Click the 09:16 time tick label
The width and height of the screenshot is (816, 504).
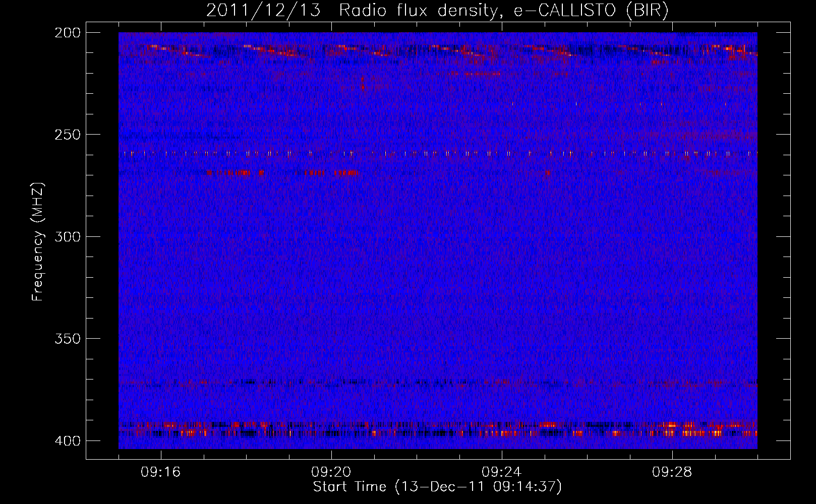pyautogui.click(x=161, y=472)
